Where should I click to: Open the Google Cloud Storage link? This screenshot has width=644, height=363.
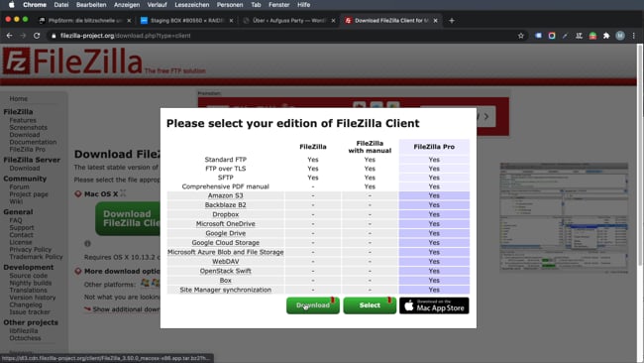click(x=226, y=243)
